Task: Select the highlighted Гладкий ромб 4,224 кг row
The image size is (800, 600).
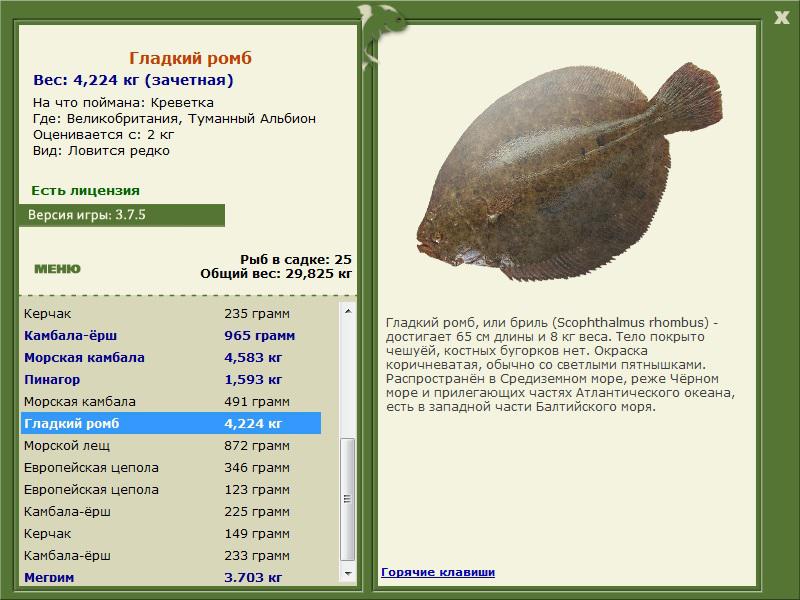Action: click(171, 423)
